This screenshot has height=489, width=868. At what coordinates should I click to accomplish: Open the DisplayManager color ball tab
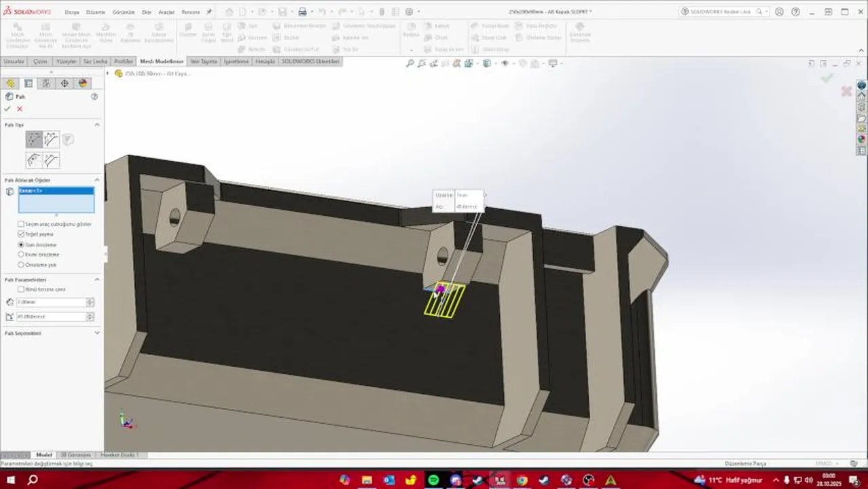[83, 84]
